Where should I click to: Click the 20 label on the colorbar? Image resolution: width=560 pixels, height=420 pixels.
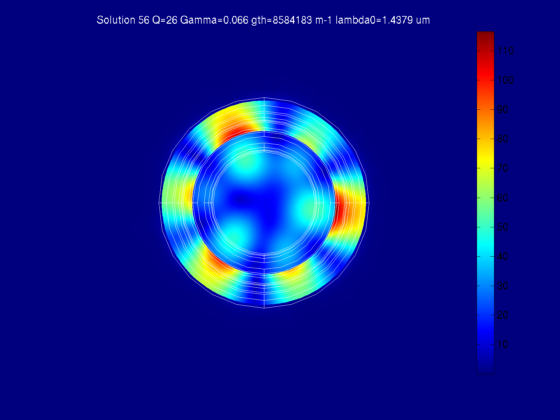point(502,315)
